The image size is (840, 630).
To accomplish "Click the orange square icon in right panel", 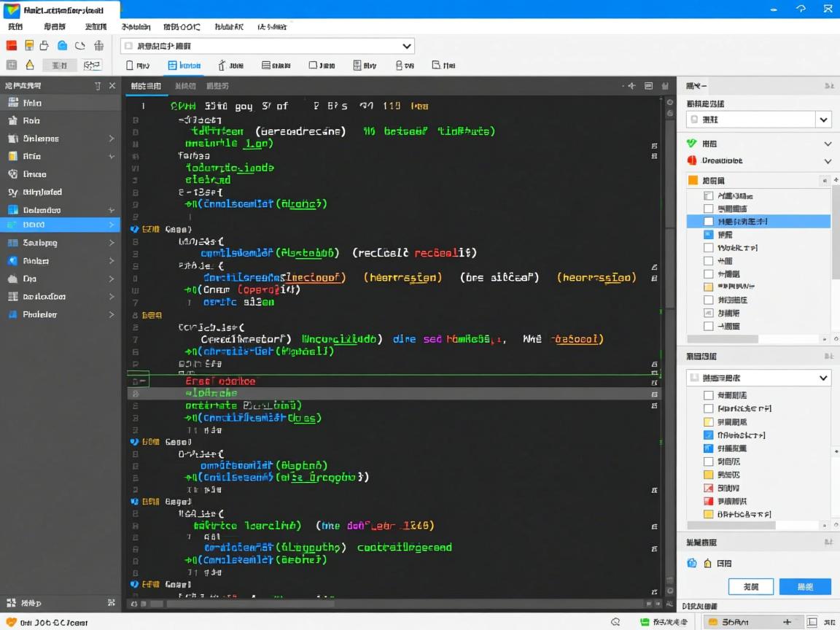I will (x=693, y=180).
